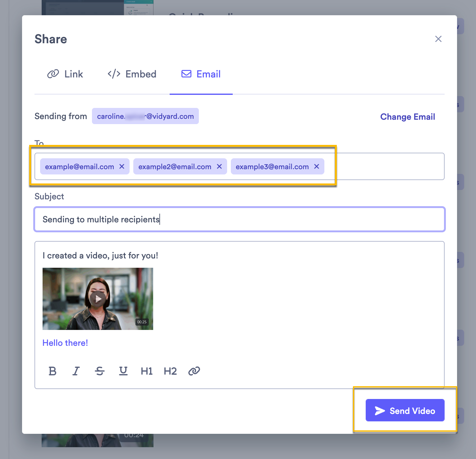Viewport: 476px width, 459px height.
Task: Open the Embed tab
Action: [132, 74]
